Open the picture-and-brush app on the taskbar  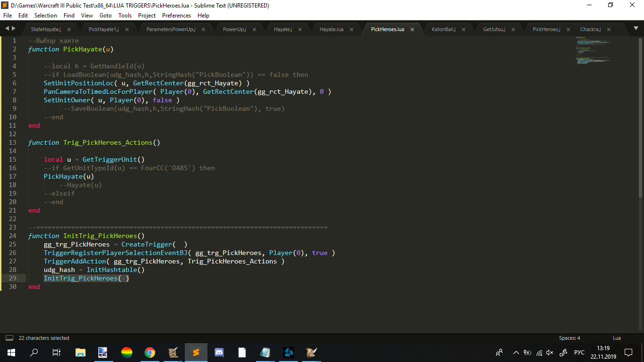click(x=104, y=352)
